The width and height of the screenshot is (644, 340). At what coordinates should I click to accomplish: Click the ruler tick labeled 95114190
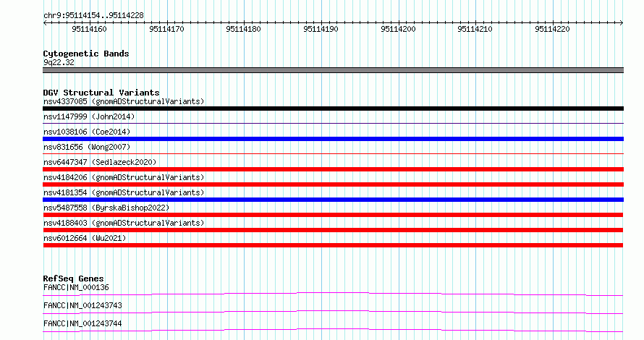pyautogui.click(x=321, y=29)
